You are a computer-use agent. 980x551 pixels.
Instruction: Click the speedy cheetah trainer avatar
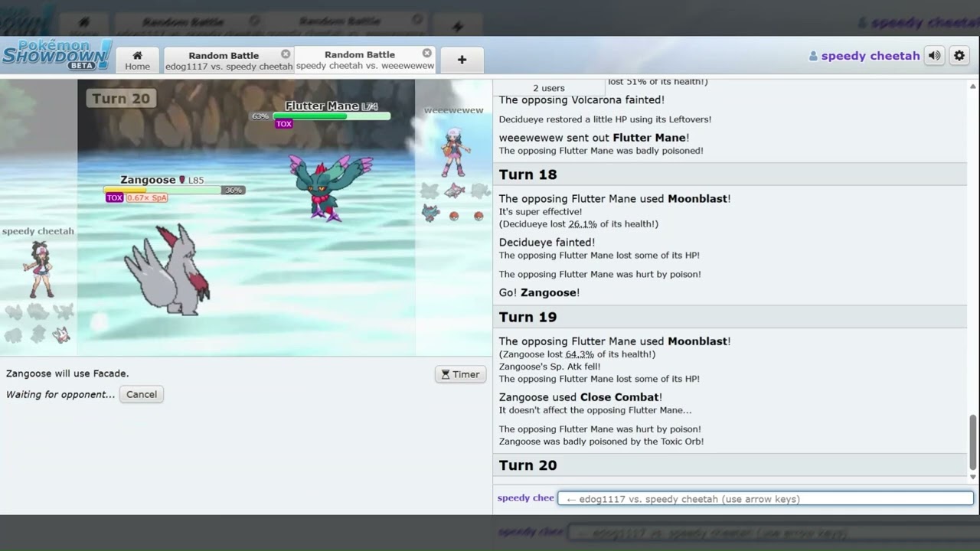point(38,269)
